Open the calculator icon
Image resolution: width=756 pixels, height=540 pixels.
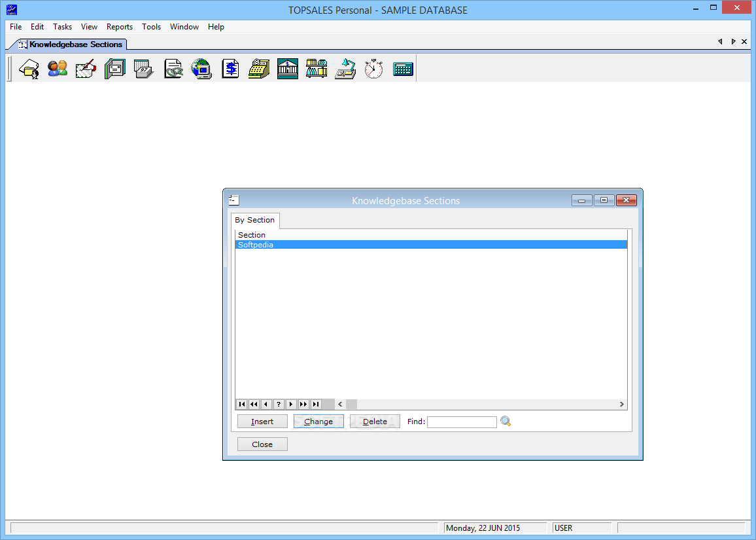403,69
